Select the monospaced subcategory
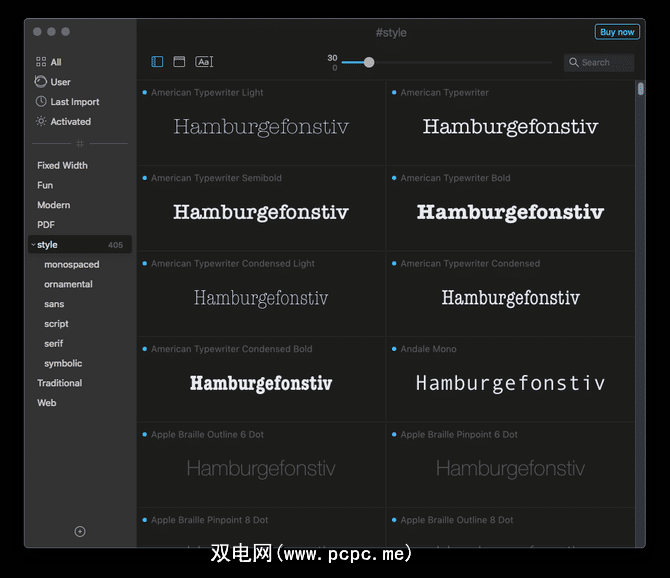This screenshot has height=578, width=670. [x=71, y=265]
